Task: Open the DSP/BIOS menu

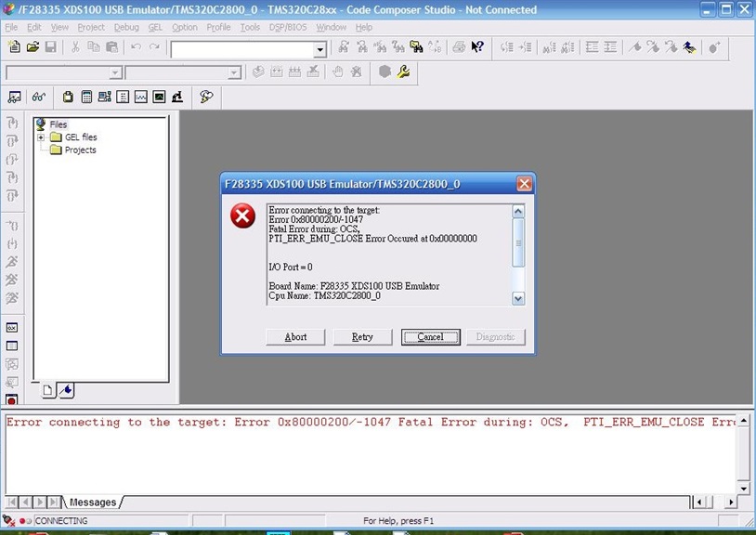Action: click(x=288, y=28)
